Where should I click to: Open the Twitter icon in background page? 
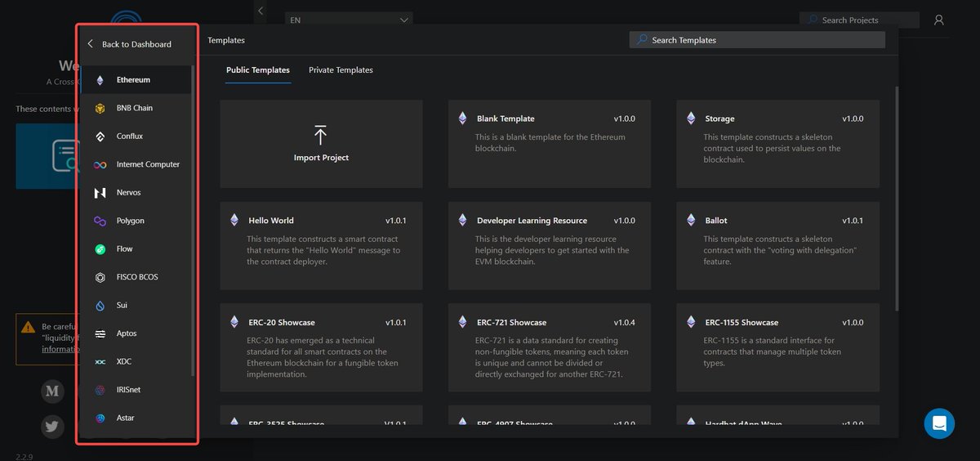[52, 426]
